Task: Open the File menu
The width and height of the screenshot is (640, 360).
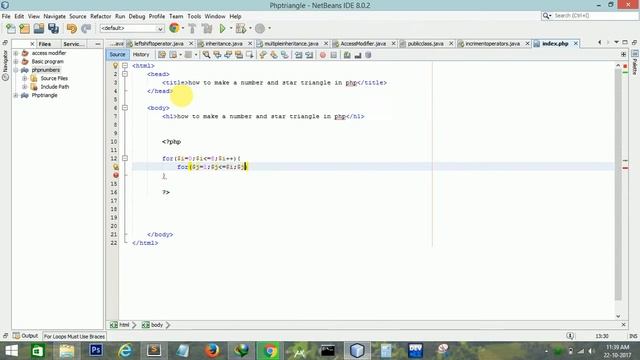Action: click(x=6, y=16)
